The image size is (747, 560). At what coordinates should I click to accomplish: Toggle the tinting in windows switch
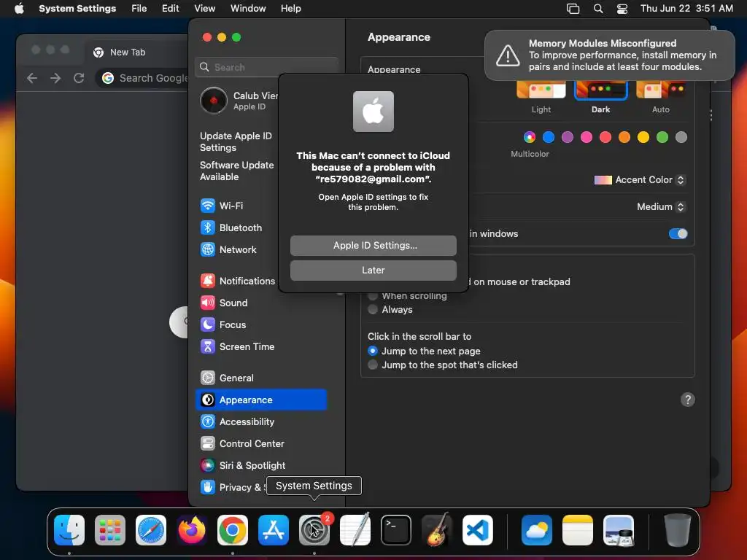[x=678, y=234]
